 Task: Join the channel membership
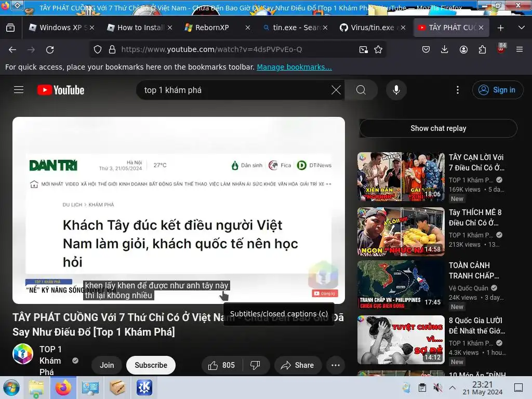click(107, 365)
